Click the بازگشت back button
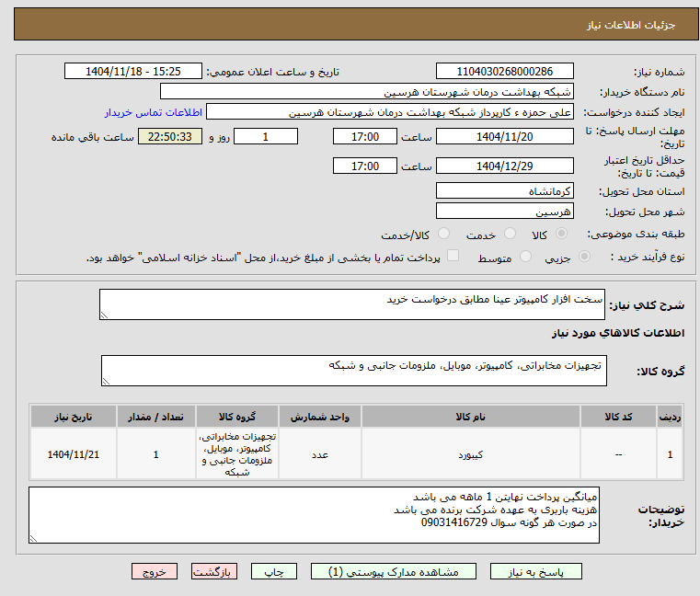700x596 pixels. pyautogui.click(x=214, y=571)
